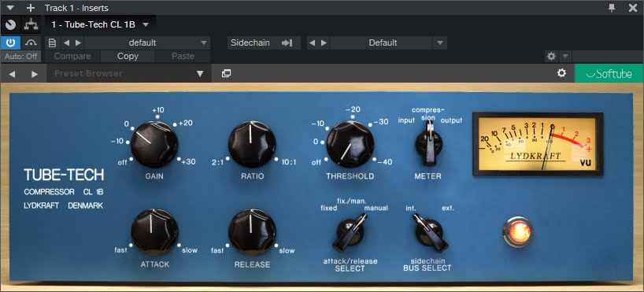Click the Copy button

128,56
